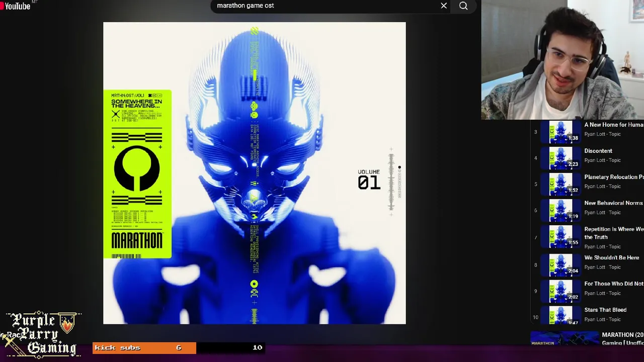Open 'Planetary Relocation' track thumbnail
This screenshot has height=362, width=644.
[560, 184]
